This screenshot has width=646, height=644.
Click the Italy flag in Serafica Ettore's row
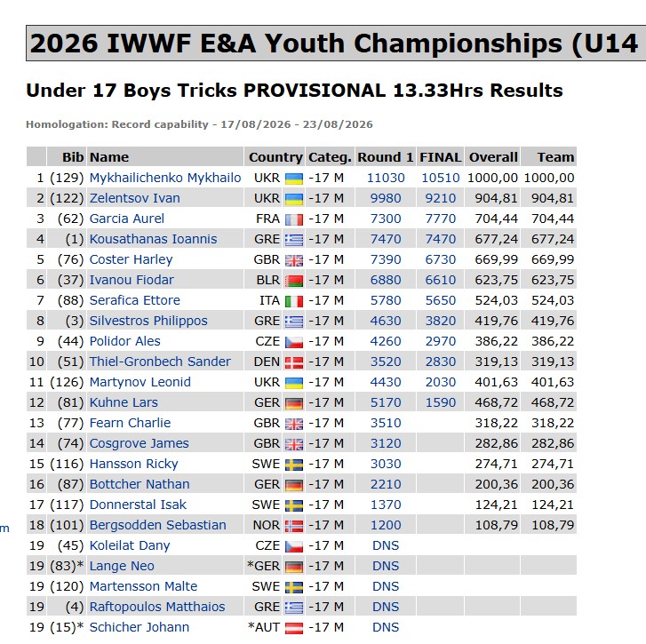pos(294,301)
